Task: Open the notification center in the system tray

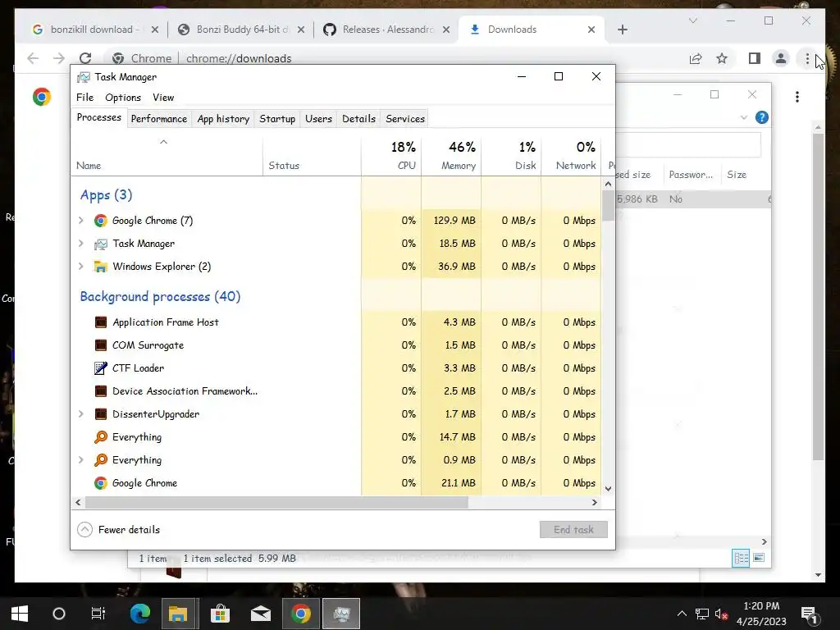Action: 808,614
